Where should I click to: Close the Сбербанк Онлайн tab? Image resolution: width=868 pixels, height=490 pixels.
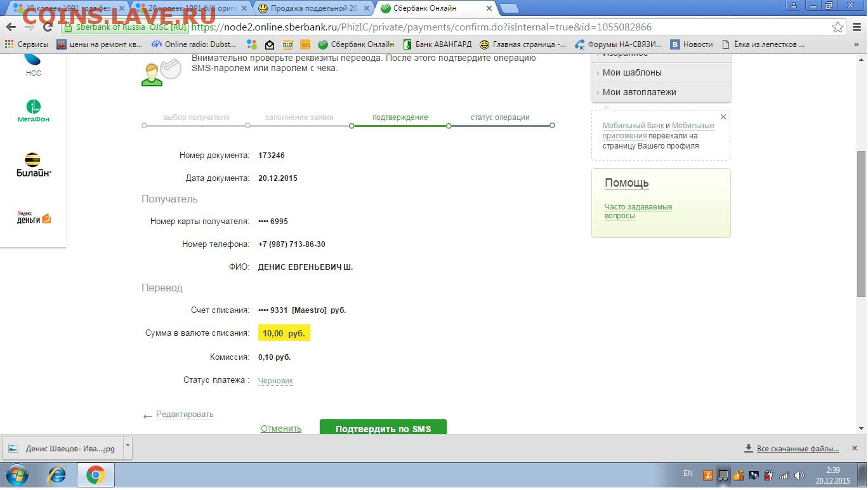[x=489, y=9]
